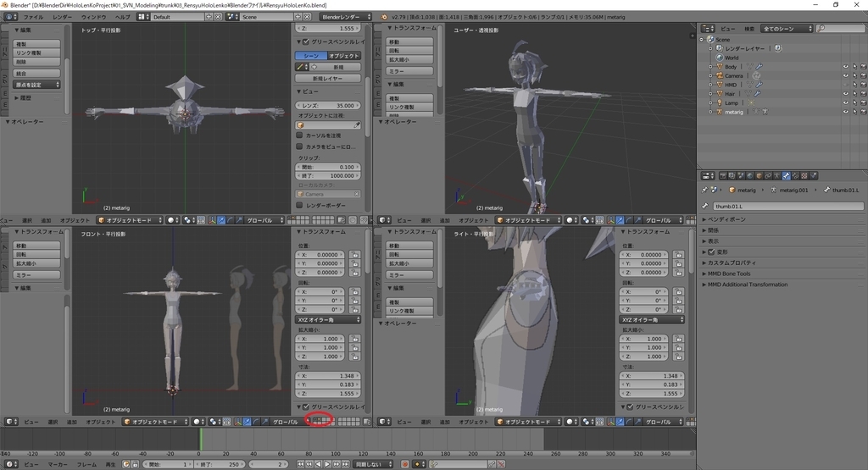Open the 全てのシーン outliner display dropdown

click(x=787, y=28)
